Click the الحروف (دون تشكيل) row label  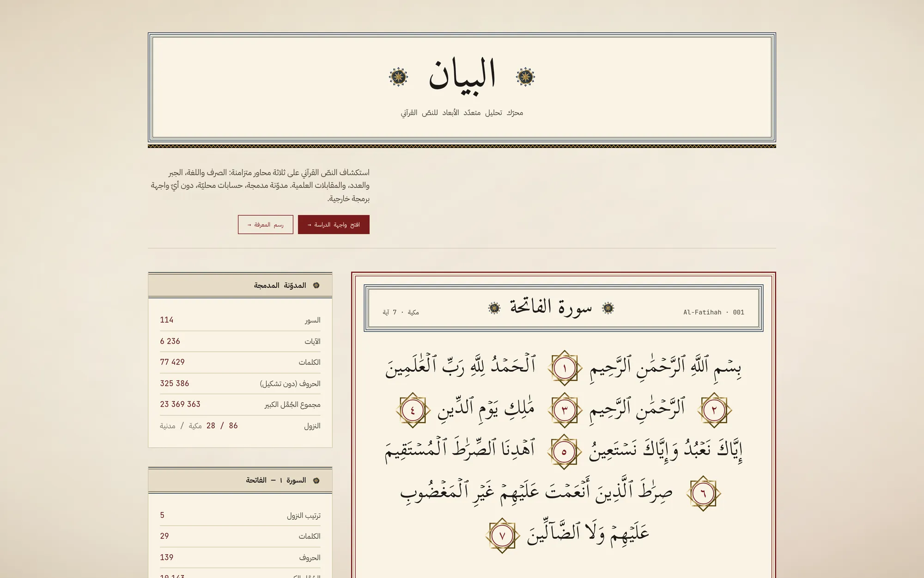pyautogui.click(x=290, y=384)
